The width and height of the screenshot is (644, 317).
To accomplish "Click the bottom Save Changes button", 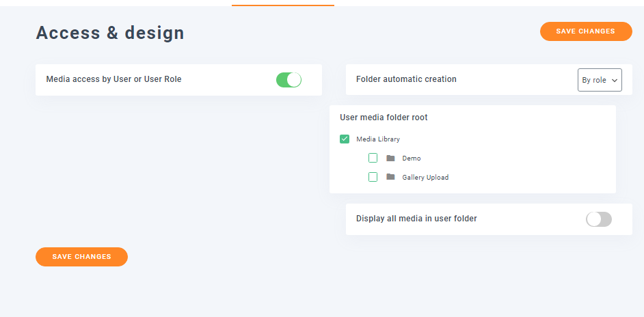I will (82, 257).
